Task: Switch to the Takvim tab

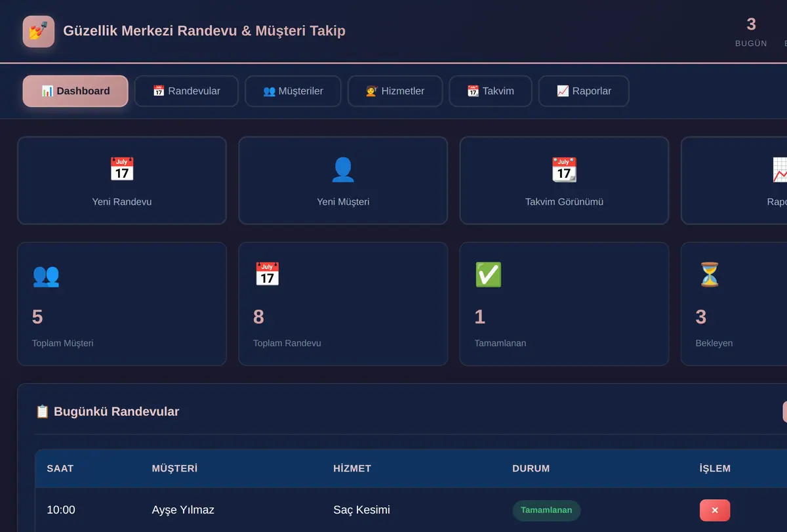Action: pos(490,91)
